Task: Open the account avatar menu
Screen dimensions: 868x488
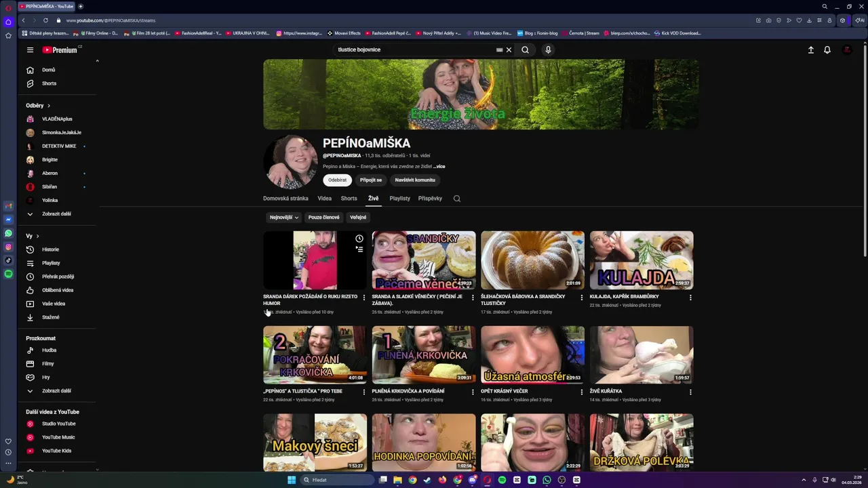Action: (847, 49)
